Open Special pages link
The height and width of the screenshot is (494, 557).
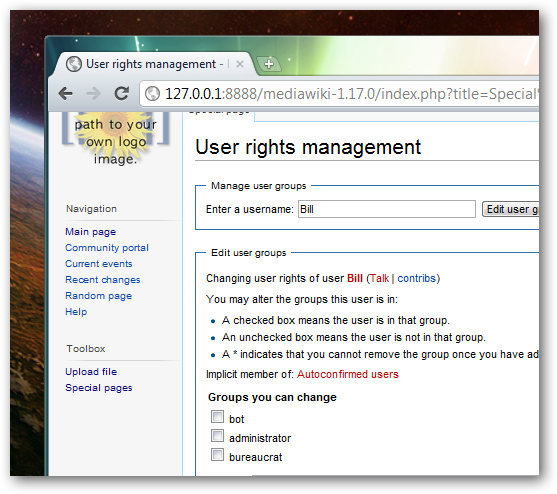pos(99,388)
